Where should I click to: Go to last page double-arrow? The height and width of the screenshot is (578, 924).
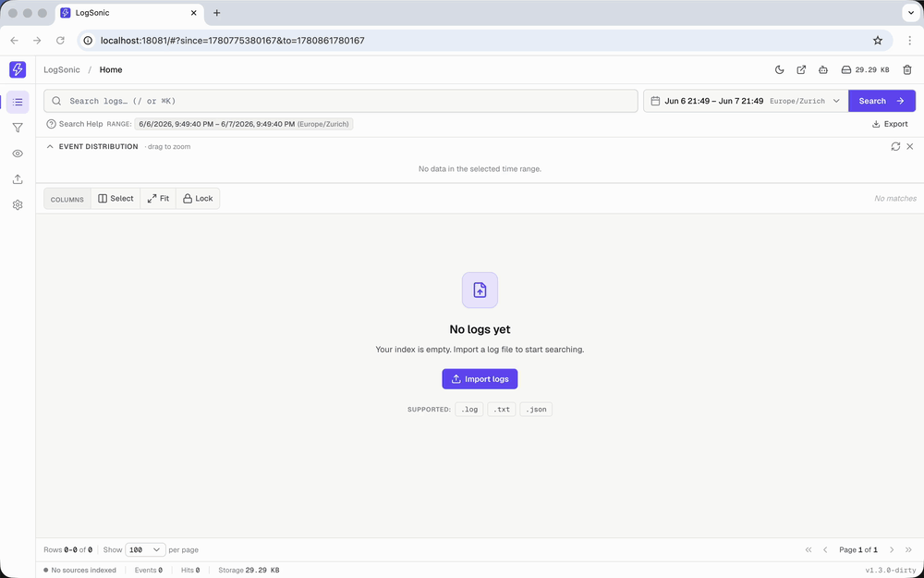(909, 549)
